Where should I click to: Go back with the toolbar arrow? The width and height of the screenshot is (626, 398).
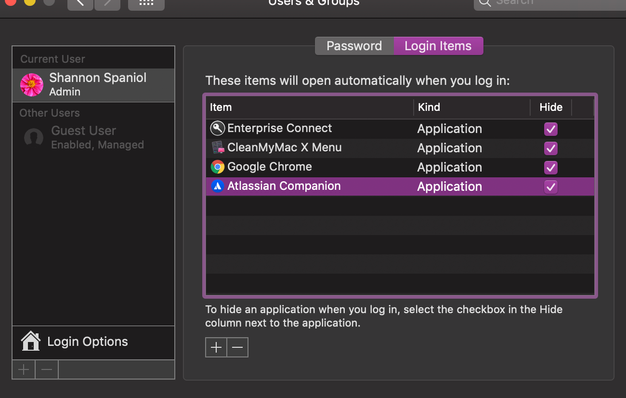point(80,4)
